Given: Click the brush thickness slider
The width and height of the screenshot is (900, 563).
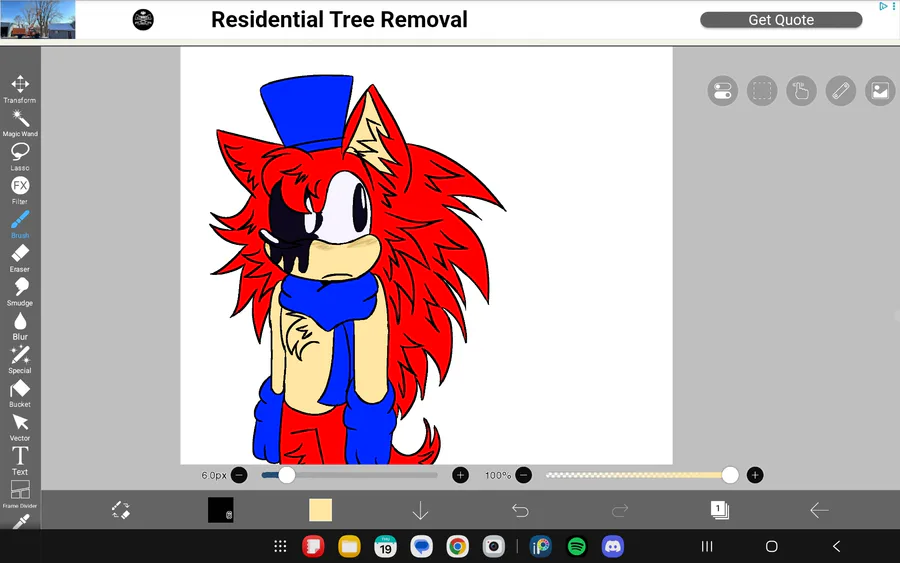Looking at the screenshot, I should [x=350, y=475].
